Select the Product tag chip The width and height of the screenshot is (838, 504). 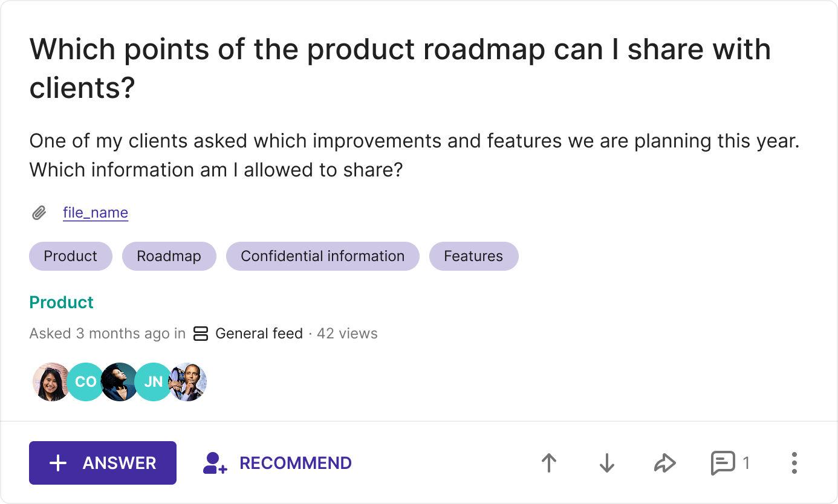coord(71,256)
